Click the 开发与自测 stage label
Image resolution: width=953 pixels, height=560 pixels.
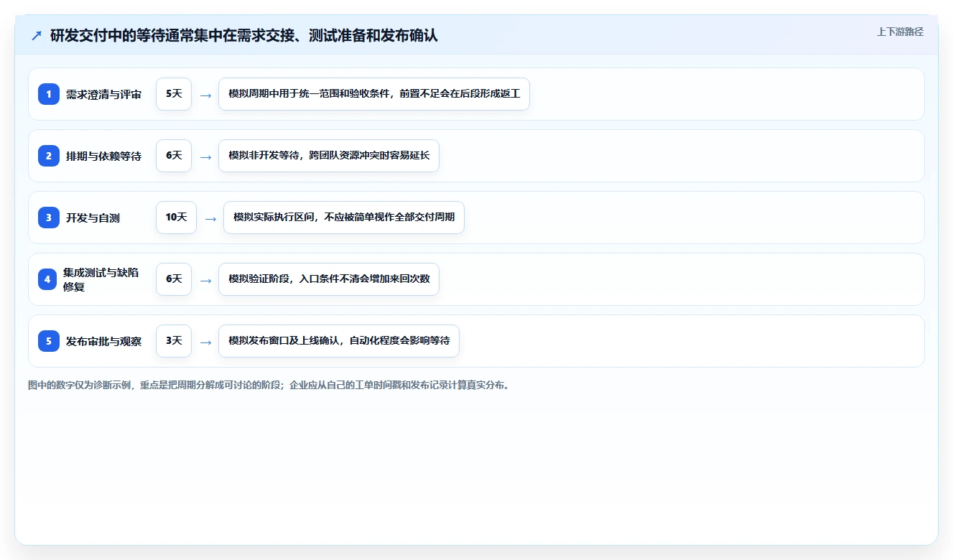coord(93,218)
